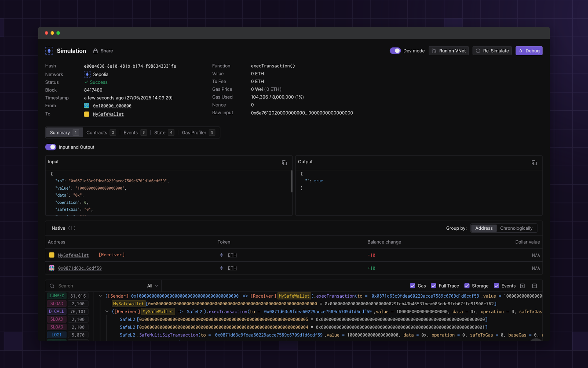Click the yellow MySafeWallet icon in To row
588x368 pixels.
pyautogui.click(x=87, y=114)
